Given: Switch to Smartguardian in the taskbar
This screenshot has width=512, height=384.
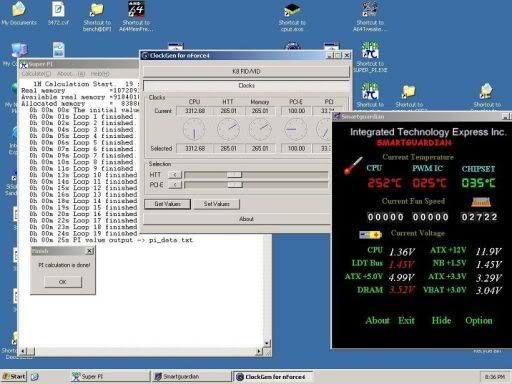Looking at the screenshot, I should 192,377.
